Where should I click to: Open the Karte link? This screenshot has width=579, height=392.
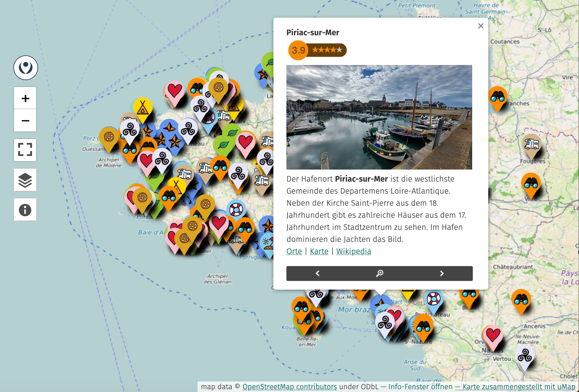pyautogui.click(x=319, y=251)
